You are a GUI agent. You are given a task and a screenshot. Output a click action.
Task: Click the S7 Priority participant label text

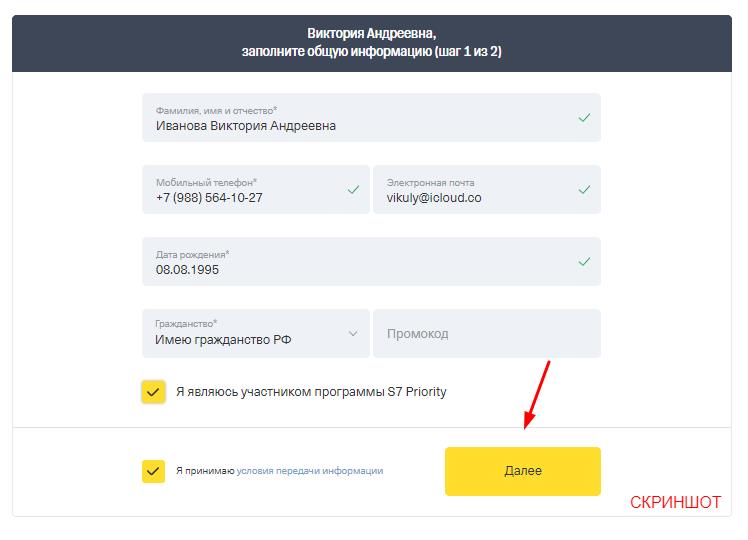click(x=311, y=392)
